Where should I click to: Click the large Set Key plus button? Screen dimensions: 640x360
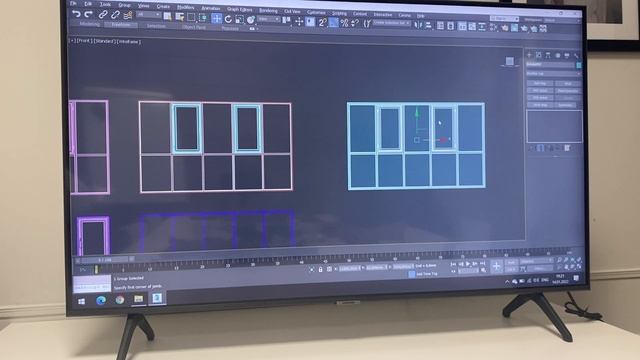coord(496,266)
